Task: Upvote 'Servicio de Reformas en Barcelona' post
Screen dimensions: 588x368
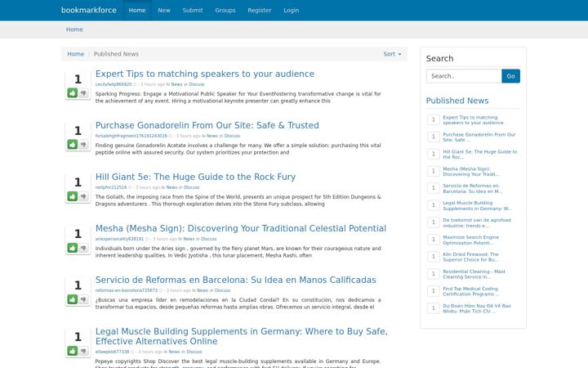Action: click(x=73, y=299)
